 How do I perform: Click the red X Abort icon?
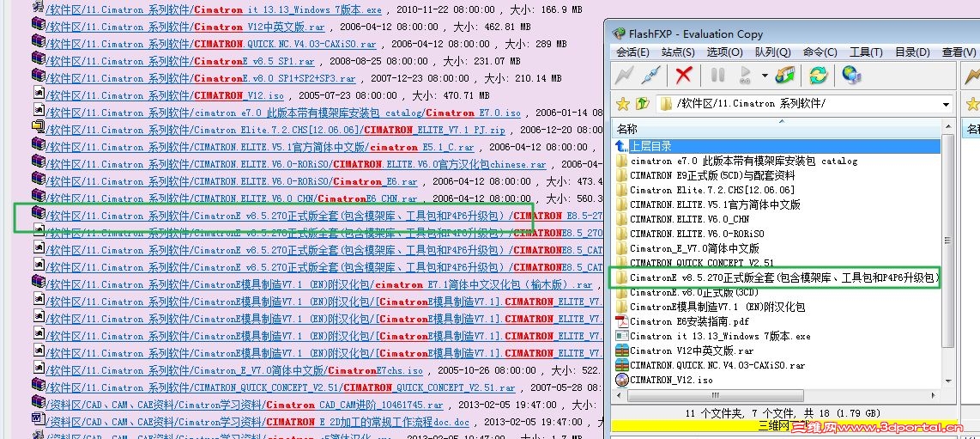(x=684, y=76)
